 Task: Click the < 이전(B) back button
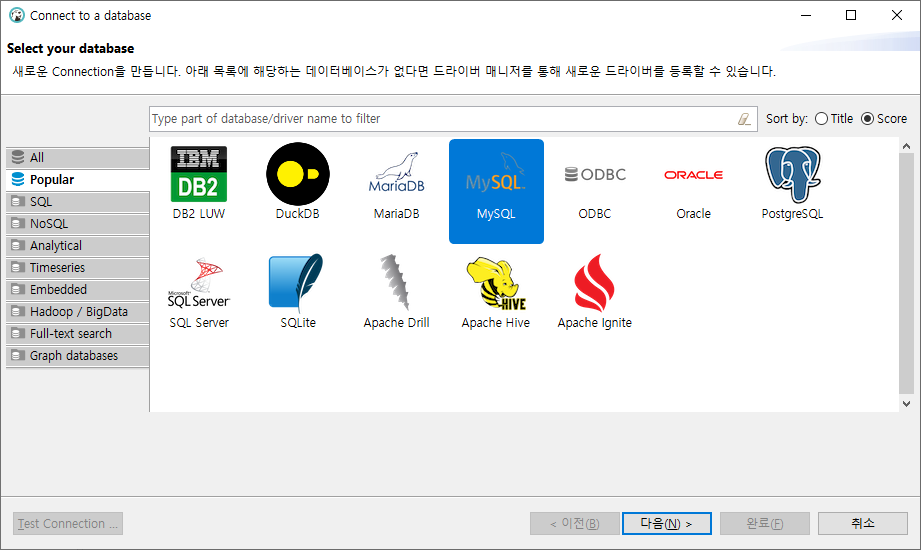574,523
